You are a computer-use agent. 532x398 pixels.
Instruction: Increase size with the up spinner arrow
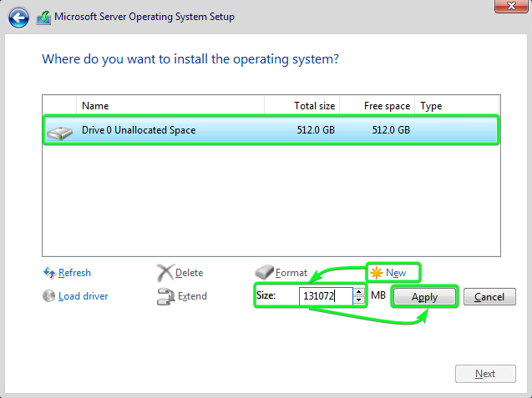pyautogui.click(x=359, y=291)
